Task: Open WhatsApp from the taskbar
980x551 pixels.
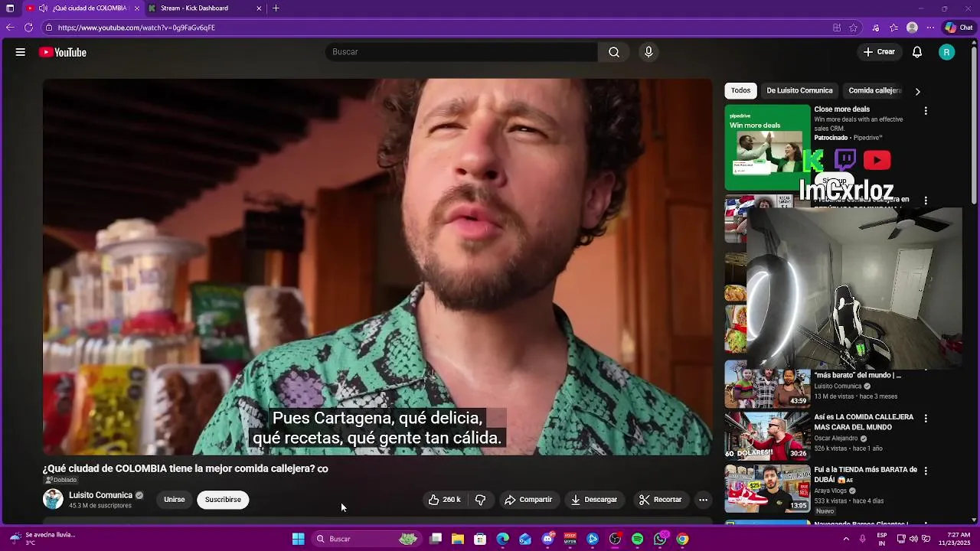Action: pos(660,539)
